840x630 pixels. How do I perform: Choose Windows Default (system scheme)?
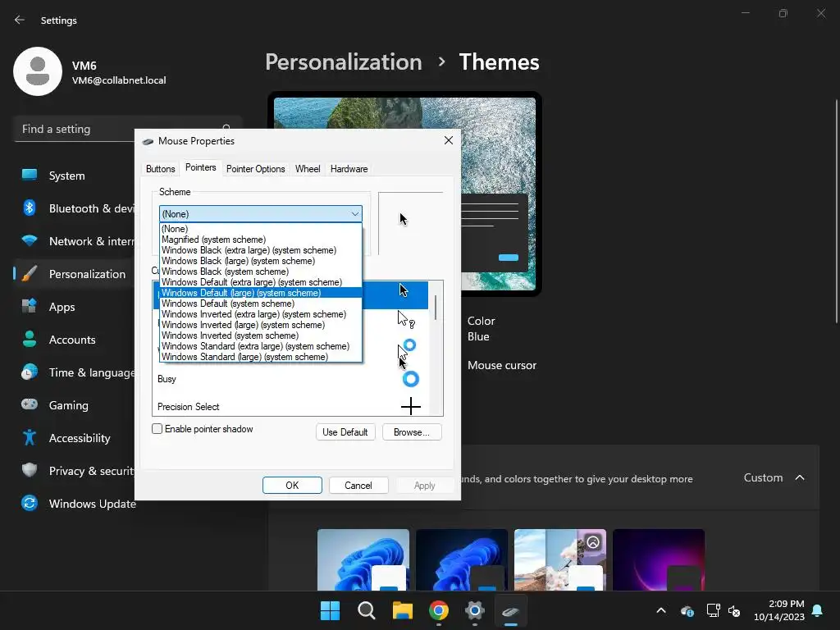[x=261, y=304]
